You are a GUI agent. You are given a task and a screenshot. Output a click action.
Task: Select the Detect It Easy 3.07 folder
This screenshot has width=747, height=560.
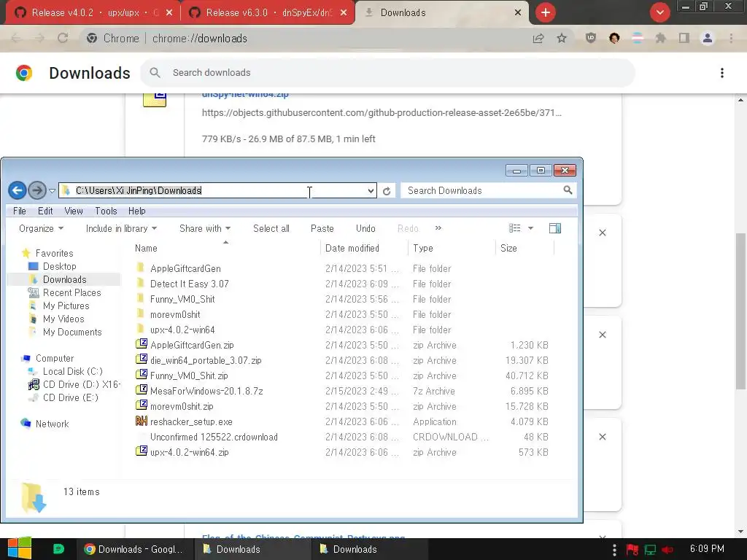pyautogui.click(x=190, y=284)
